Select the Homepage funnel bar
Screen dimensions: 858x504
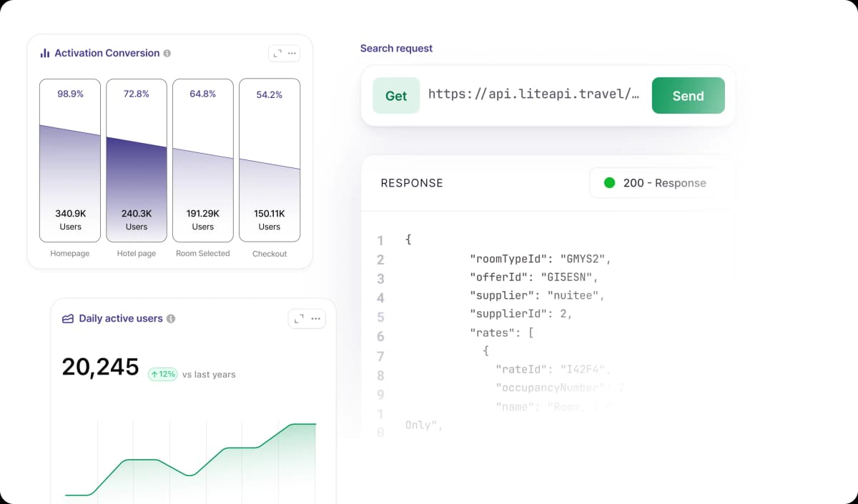(x=70, y=161)
